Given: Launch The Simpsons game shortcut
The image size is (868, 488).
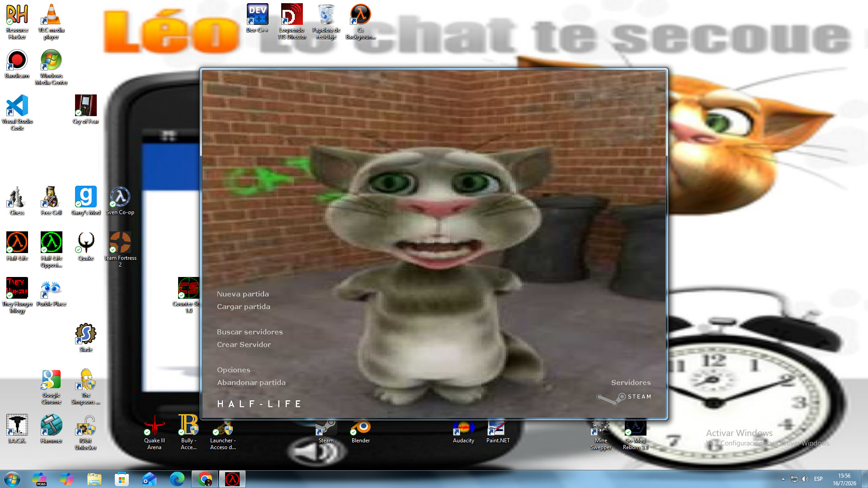Looking at the screenshot, I should [85, 386].
